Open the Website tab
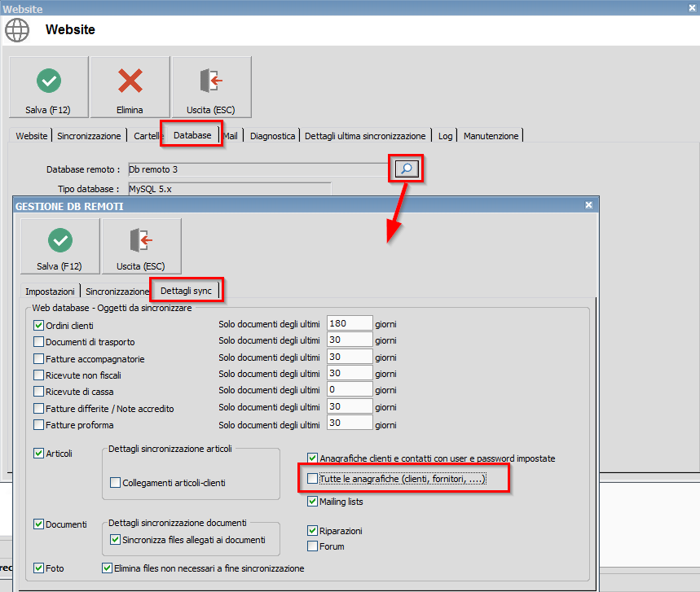700x592 pixels. [x=31, y=136]
